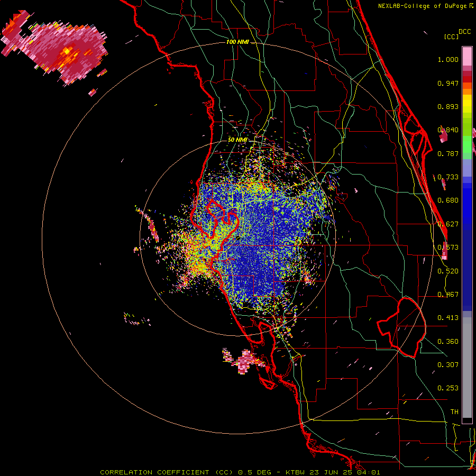Click the 100 NMI range ring label
The width and height of the screenshot is (476, 476).
237,42
